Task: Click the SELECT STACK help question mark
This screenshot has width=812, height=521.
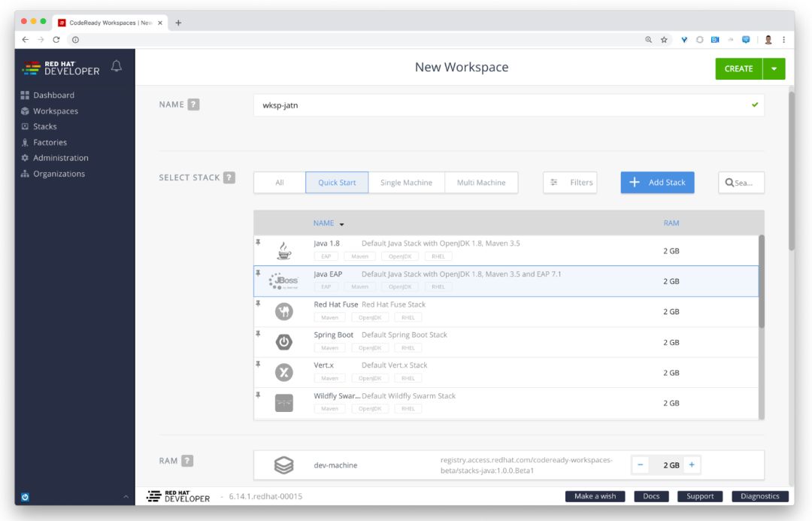Action: [x=229, y=177]
